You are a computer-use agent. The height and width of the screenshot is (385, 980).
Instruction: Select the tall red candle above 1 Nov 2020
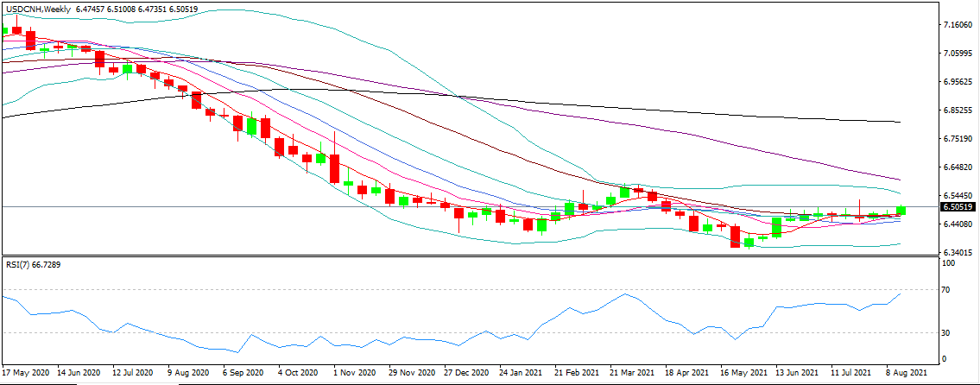tap(334, 168)
